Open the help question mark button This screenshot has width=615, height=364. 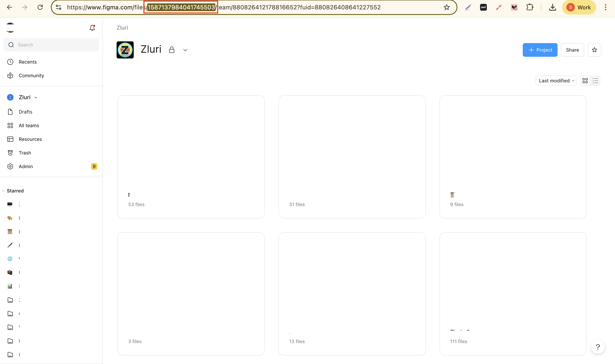(x=597, y=347)
